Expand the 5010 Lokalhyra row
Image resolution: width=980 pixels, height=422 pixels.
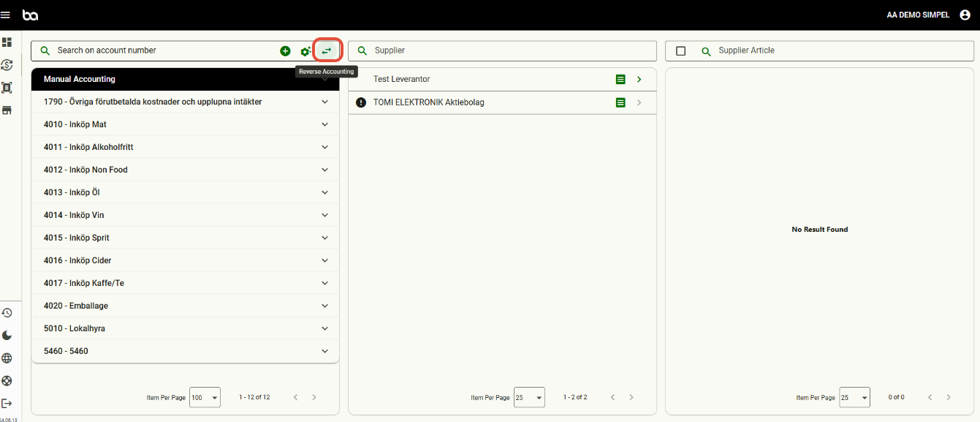pos(325,328)
